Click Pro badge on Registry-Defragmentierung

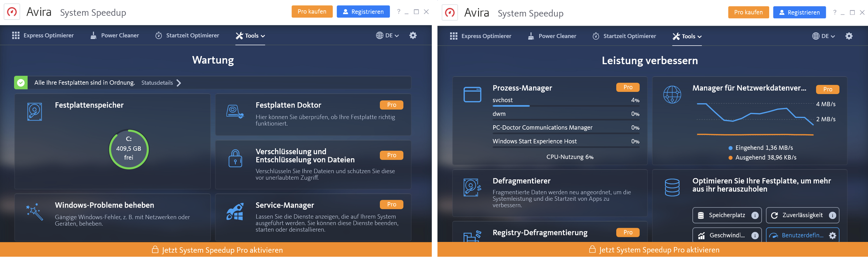pyautogui.click(x=628, y=233)
